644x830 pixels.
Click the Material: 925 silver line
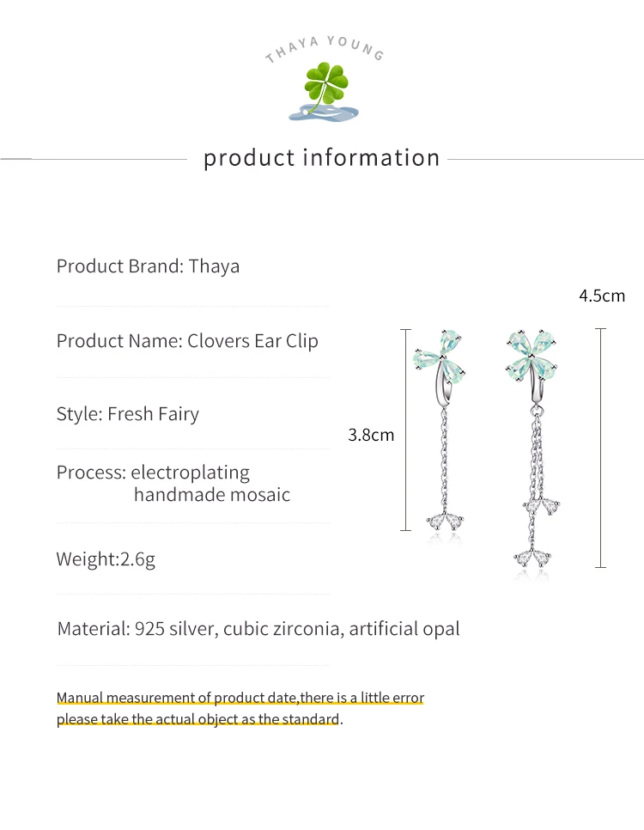tap(258, 629)
